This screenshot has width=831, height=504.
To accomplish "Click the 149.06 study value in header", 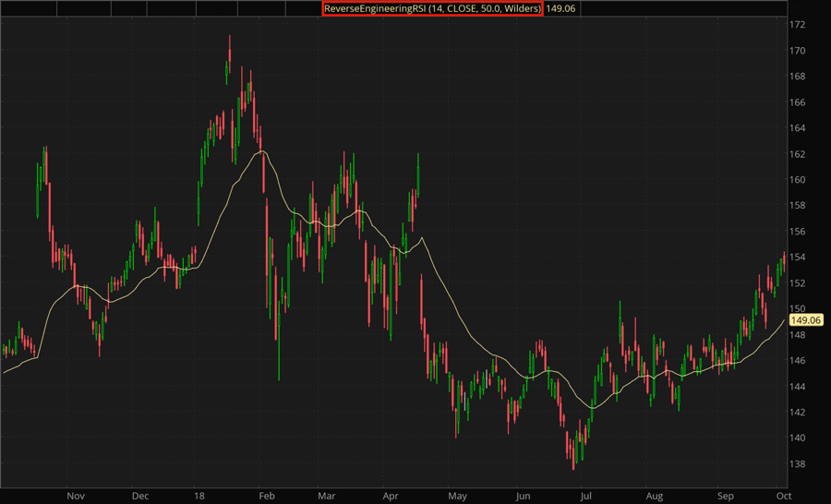I will point(560,8).
